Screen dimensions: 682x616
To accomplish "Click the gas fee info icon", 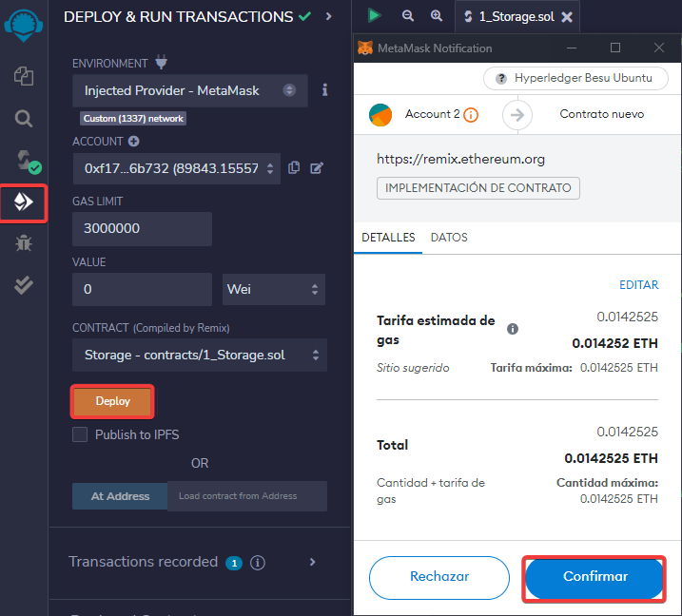I will click(513, 329).
